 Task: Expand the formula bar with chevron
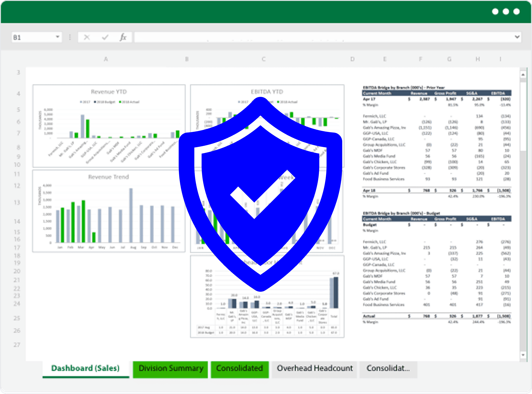[517, 37]
